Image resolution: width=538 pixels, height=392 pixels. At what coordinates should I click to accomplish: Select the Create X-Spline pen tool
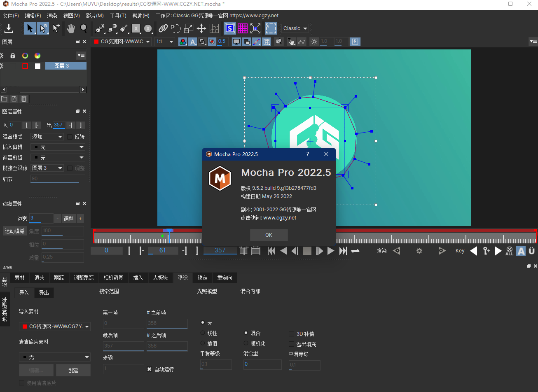coord(100,28)
